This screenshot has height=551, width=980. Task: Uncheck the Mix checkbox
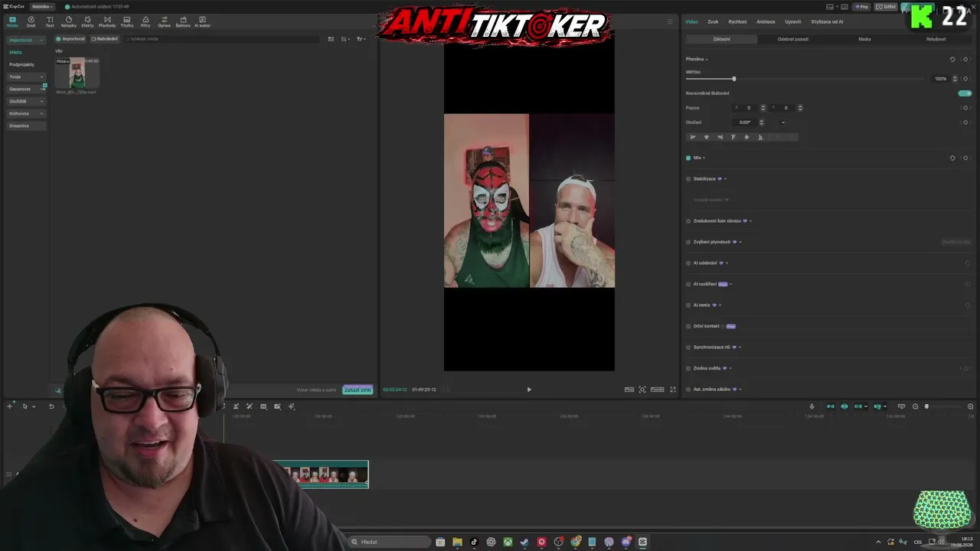[688, 158]
